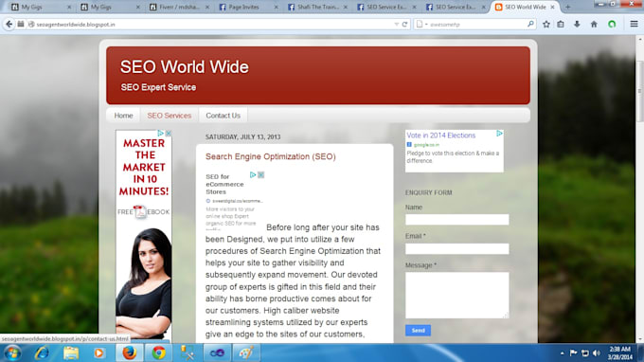Click the SEO for eCommerce Stores ad
644x362 pixels.
(224, 184)
